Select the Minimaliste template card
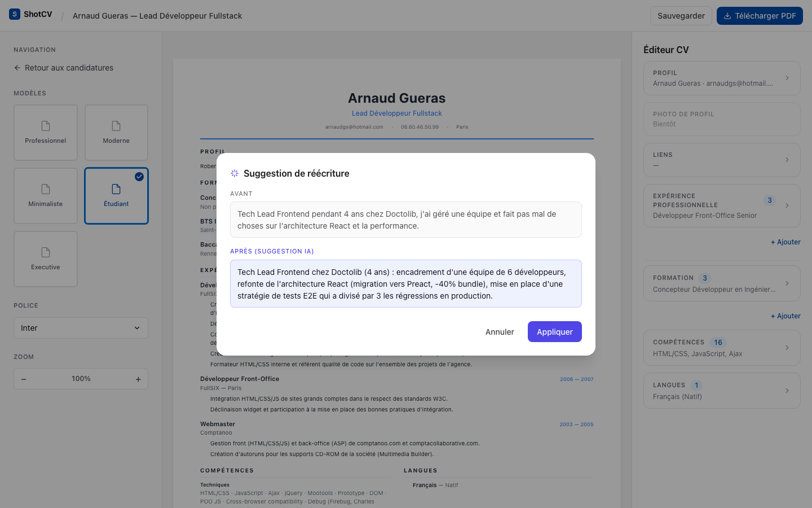 click(x=46, y=196)
